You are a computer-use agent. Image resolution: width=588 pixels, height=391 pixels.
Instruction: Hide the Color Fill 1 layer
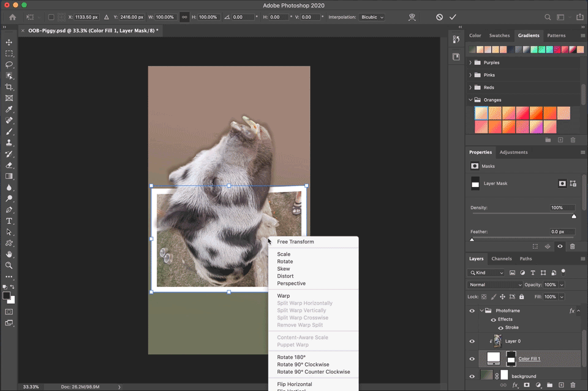(x=472, y=359)
